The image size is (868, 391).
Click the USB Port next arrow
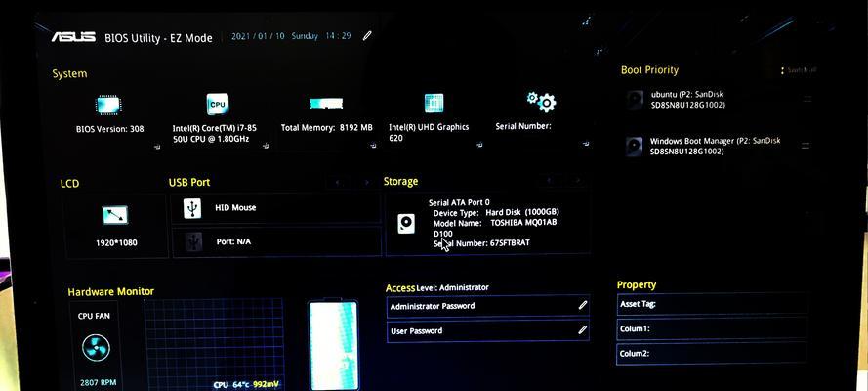tap(366, 182)
